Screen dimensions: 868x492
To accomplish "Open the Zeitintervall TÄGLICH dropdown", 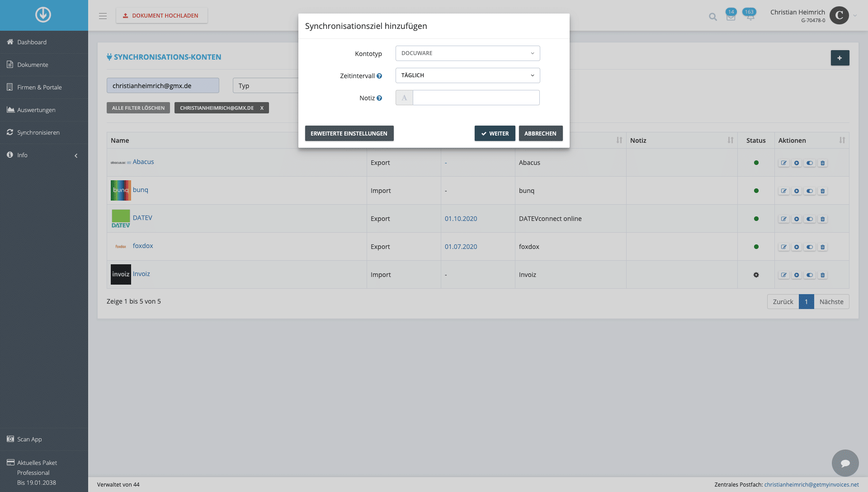I will point(467,75).
